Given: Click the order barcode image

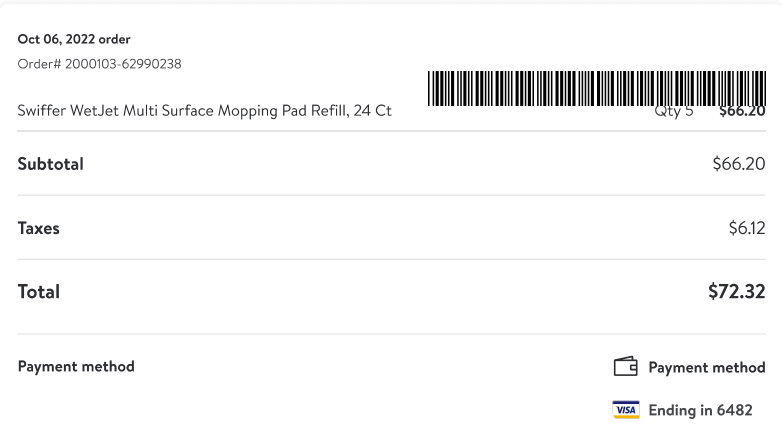Looking at the screenshot, I should tap(597, 88).
